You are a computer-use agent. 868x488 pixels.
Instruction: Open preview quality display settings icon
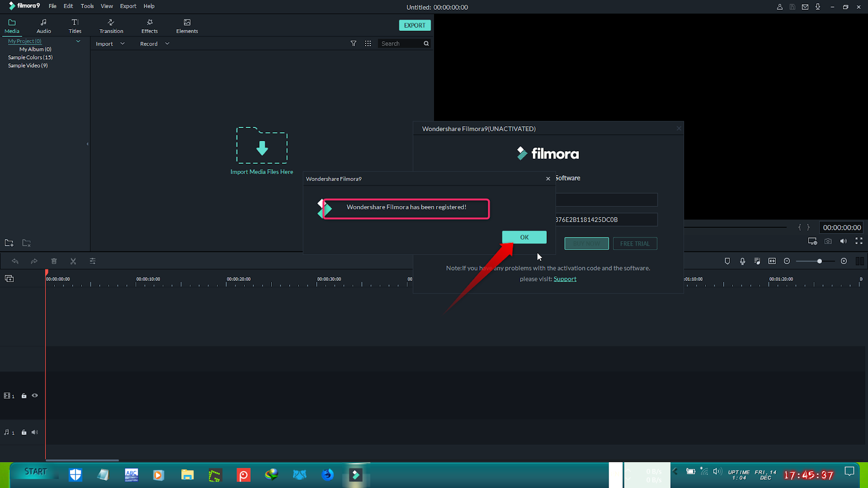tap(812, 241)
